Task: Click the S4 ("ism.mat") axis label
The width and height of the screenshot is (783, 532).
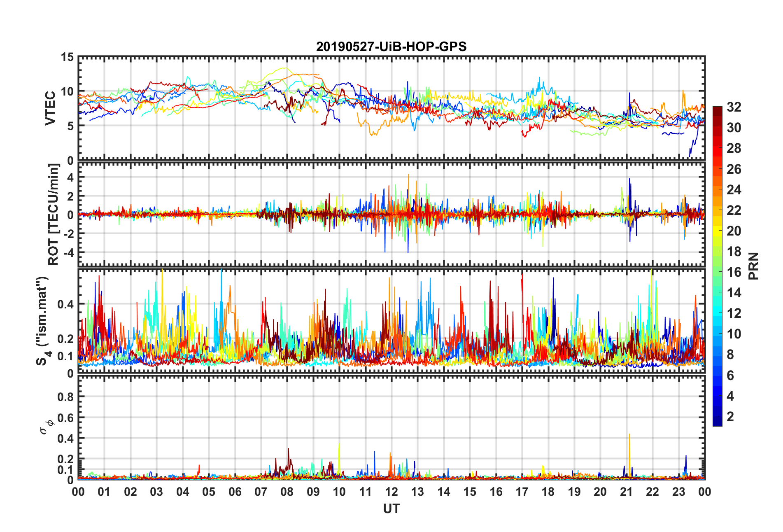Action: [x=42, y=320]
